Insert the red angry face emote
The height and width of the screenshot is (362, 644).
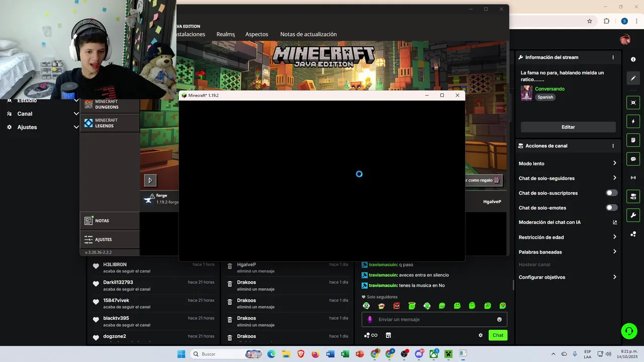click(396, 306)
